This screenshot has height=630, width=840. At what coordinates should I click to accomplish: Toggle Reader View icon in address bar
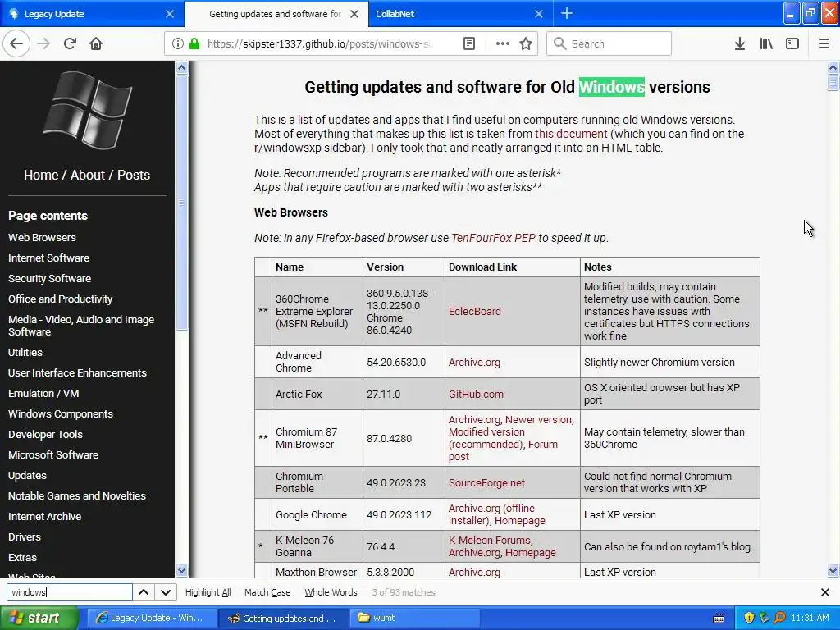coord(468,43)
